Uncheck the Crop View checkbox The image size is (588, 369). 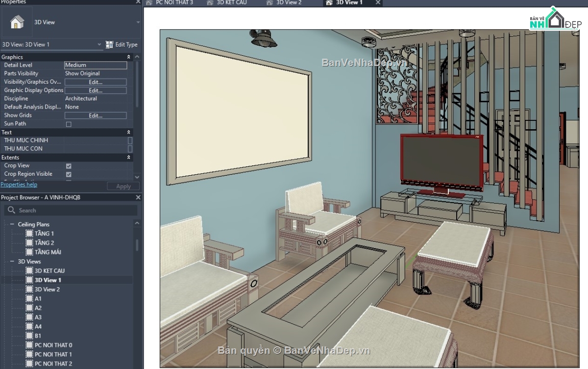tap(69, 166)
